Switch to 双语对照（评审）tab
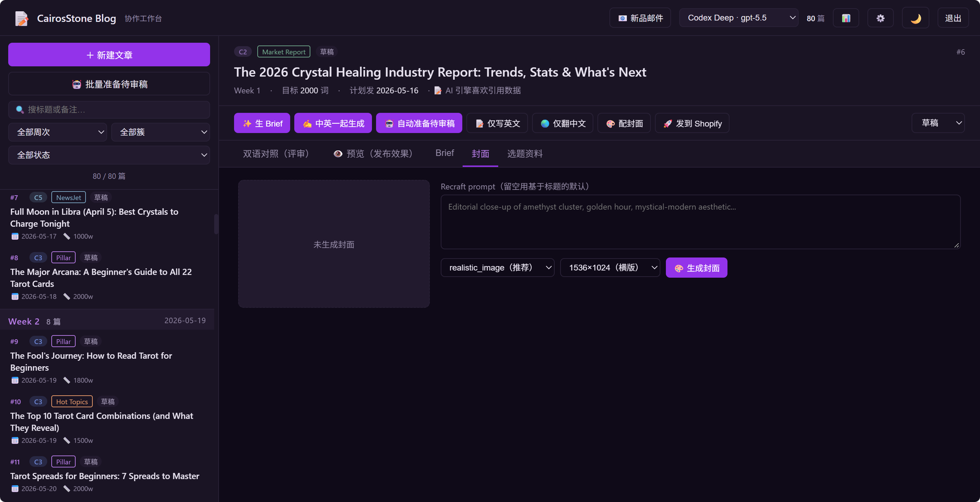This screenshot has width=980, height=502. coord(278,154)
